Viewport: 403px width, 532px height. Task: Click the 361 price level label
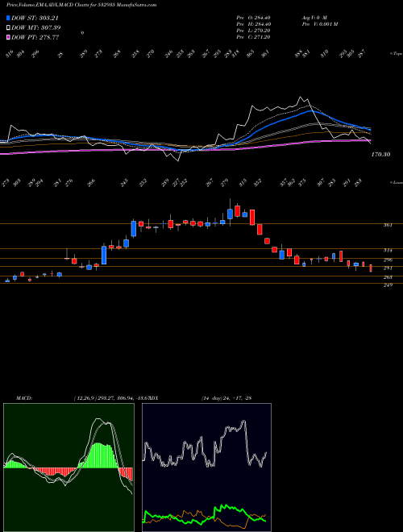tap(388, 225)
